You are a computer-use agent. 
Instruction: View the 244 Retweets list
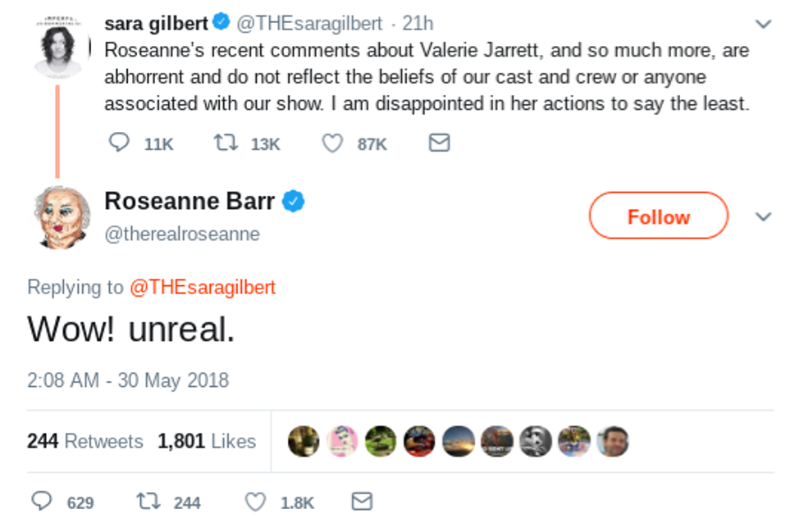tap(85, 441)
